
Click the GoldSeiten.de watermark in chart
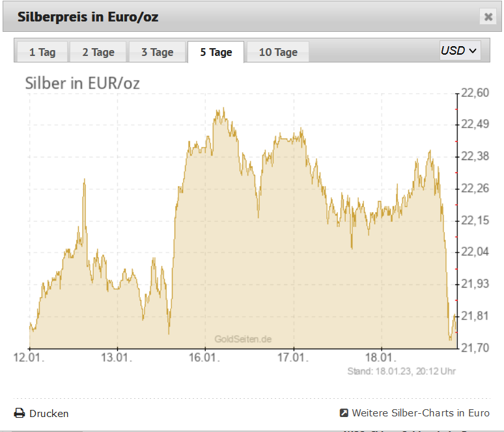click(x=243, y=339)
